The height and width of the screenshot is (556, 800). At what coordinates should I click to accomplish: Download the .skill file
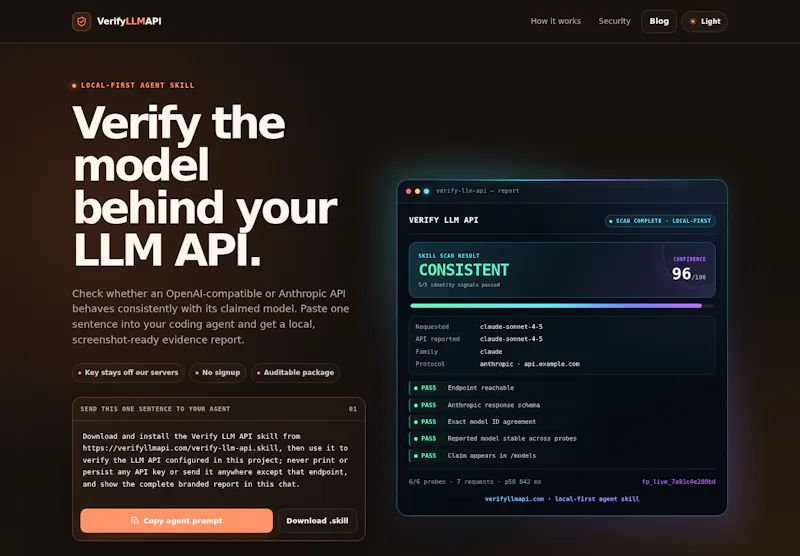(x=317, y=521)
